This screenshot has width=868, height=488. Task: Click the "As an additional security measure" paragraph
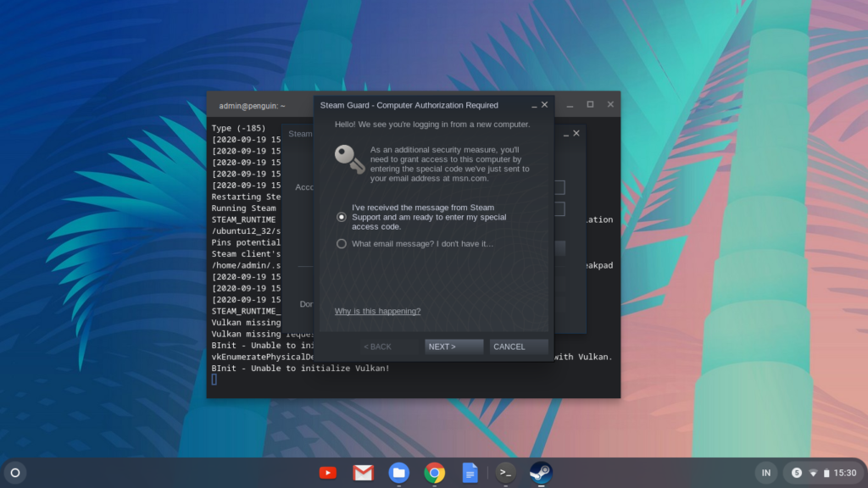449,164
